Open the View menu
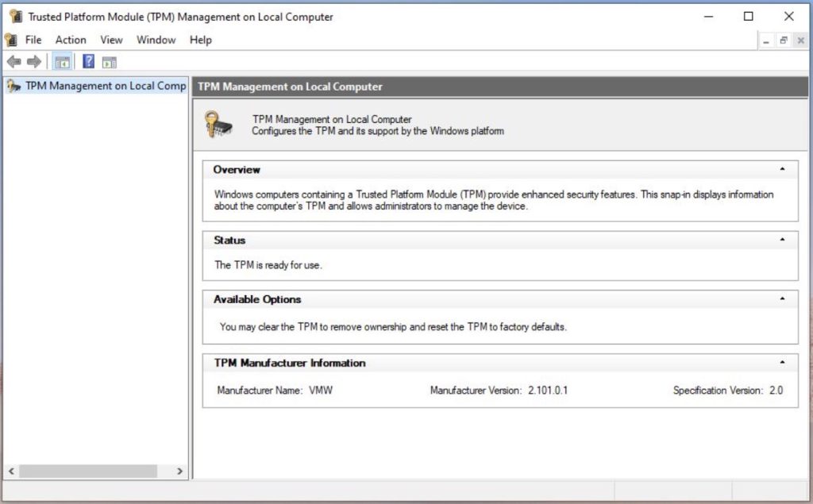The width and height of the screenshot is (813, 504). 111,40
